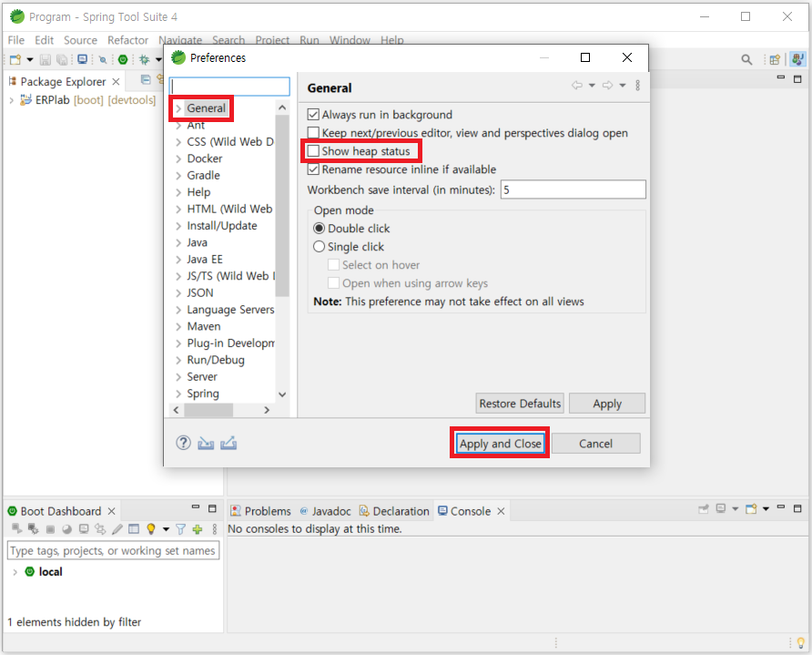
Task: Switch to the Problems tab
Action: (261, 511)
